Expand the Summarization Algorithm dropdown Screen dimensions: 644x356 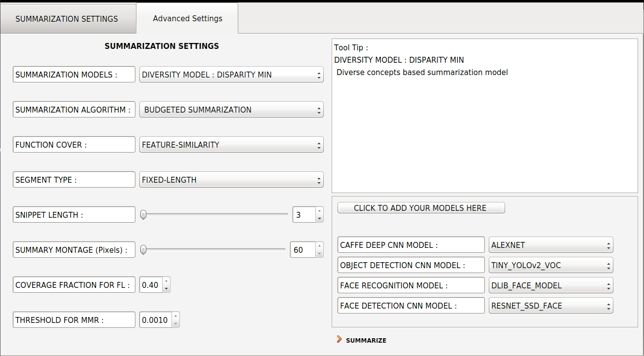point(231,110)
